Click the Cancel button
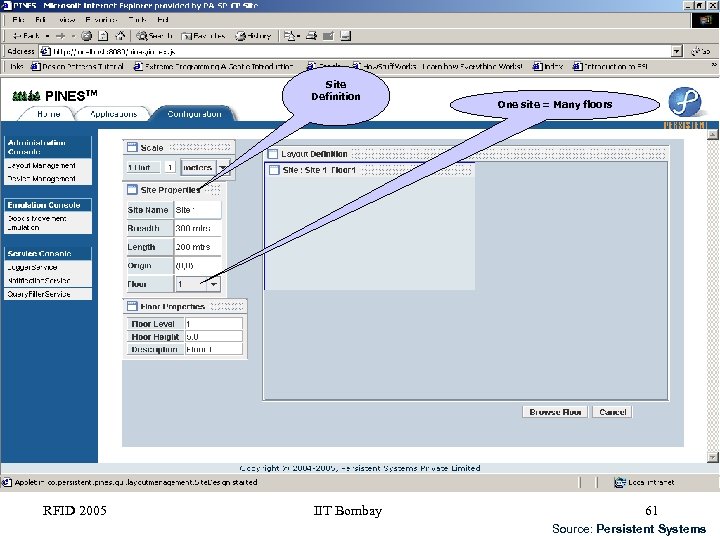 (613, 412)
